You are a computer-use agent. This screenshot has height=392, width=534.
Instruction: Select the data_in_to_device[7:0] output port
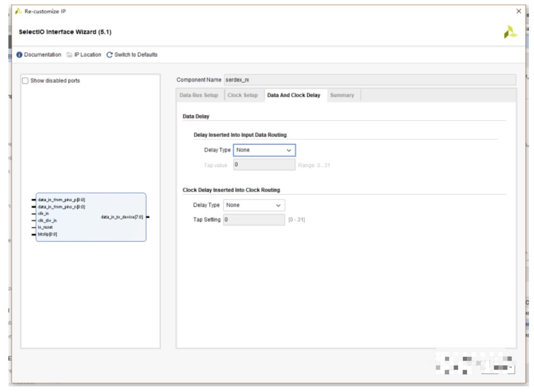pyautogui.click(x=122, y=217)
